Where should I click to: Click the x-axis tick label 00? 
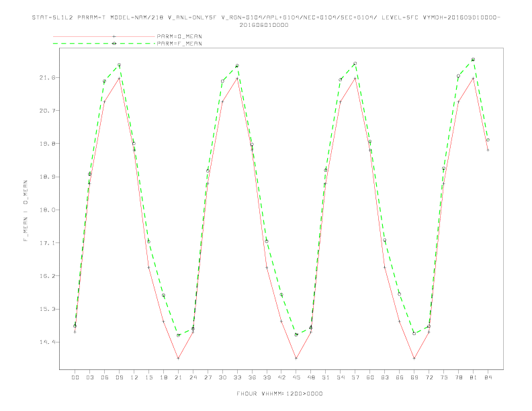coord(75,377)
